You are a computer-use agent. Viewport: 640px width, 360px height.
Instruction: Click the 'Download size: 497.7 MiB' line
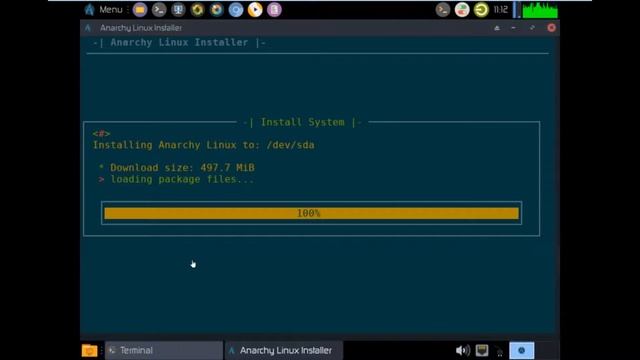point(182,168)
